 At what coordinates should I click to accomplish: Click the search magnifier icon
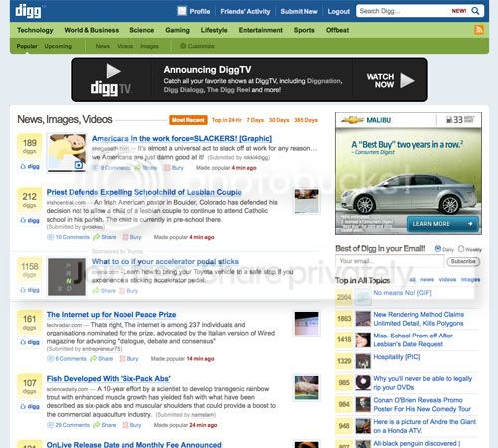coord(475,11)
